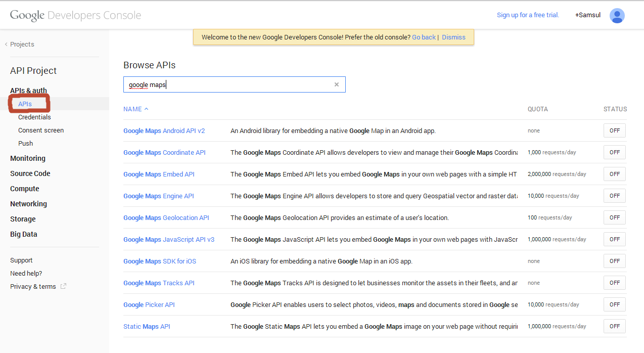This screenshot has width=644, height=353.
Task: Toggle Google Maps Coordinate API OFF switch
Action: (x=615, y=152)
